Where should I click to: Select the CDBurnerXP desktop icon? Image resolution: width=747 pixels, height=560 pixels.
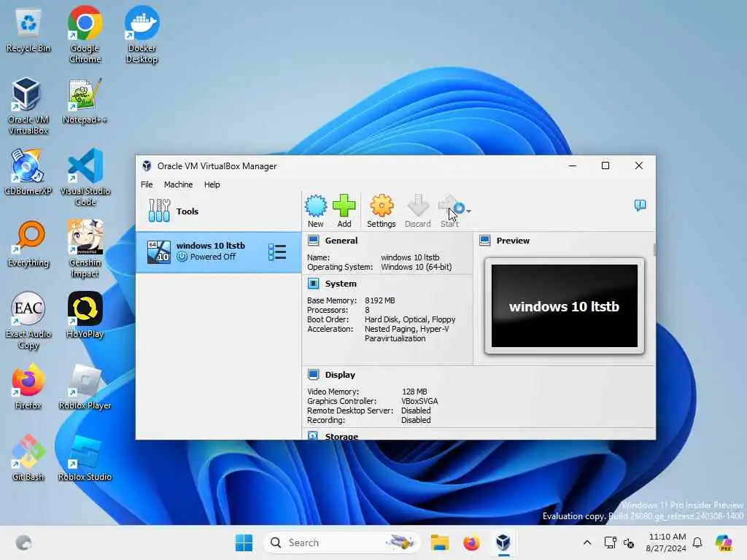(28, 172)
